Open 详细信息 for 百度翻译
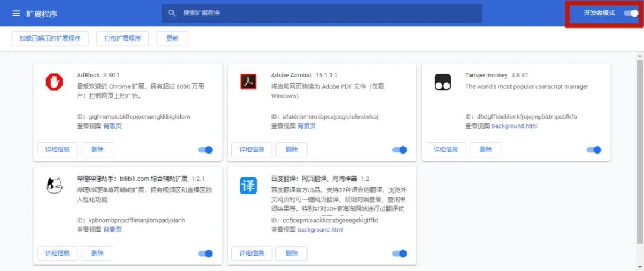 point(252,253)
